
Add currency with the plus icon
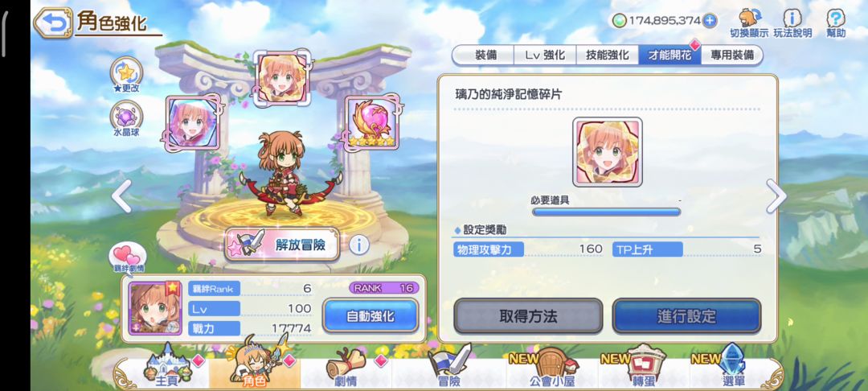(x=709, y=21)
